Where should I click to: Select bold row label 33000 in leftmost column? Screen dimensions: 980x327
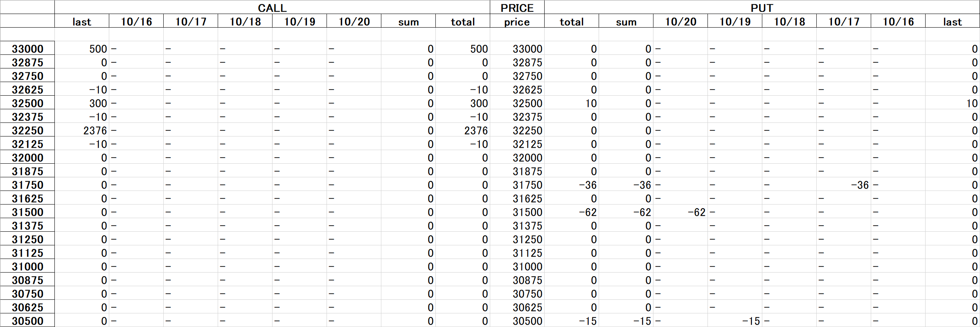27,49
